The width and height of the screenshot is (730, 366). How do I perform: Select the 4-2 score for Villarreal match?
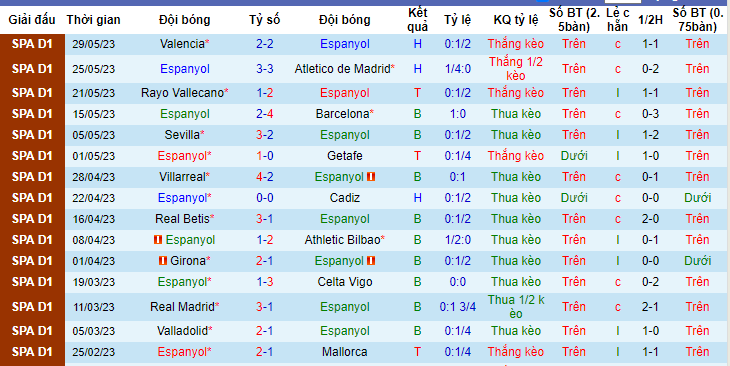coord(264,177)
